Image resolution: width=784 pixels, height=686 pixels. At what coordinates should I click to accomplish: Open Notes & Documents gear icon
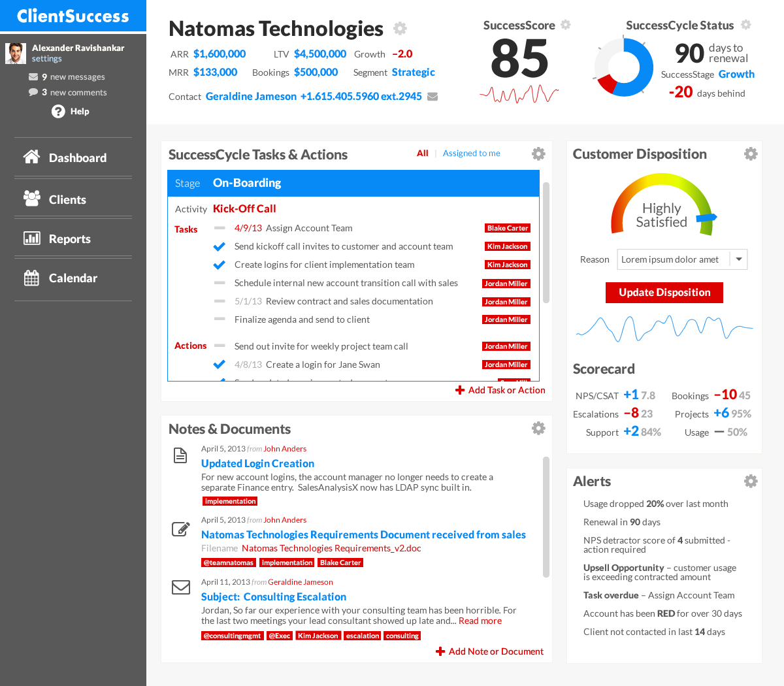click(x=538, y=428)
